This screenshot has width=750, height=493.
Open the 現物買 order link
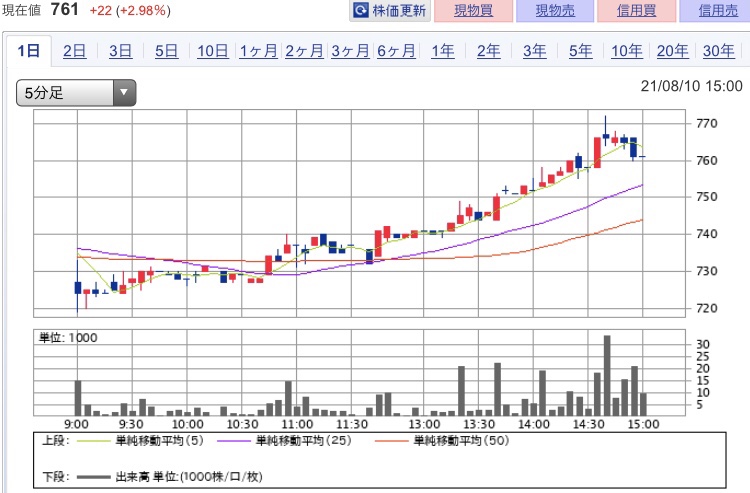tap(473, 10)
